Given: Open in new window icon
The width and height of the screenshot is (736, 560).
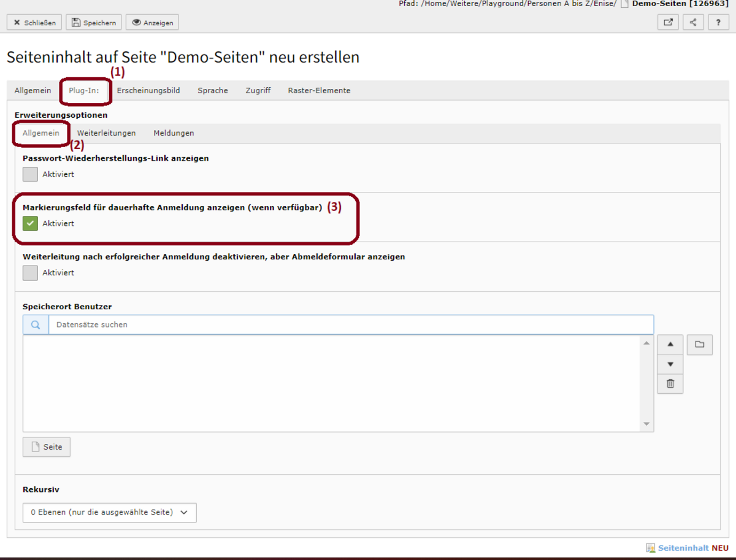Looking at the screenshot, I should click(x=668, y=23).
